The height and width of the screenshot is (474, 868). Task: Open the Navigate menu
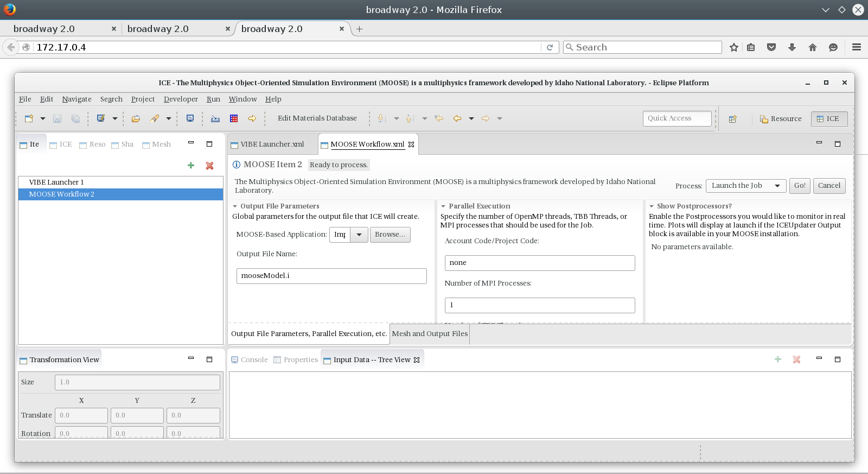click(76, 99)
